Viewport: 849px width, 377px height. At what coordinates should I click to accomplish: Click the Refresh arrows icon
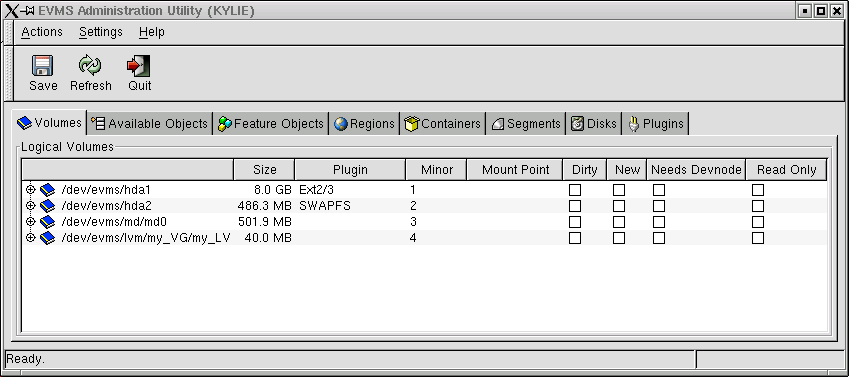pos(90,66)
